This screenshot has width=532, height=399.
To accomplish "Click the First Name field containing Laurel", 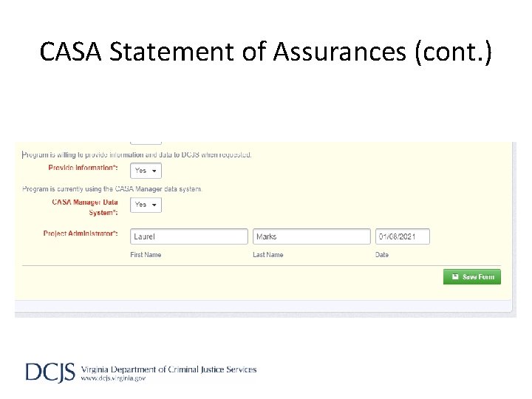I will click(x=189, y=236).
